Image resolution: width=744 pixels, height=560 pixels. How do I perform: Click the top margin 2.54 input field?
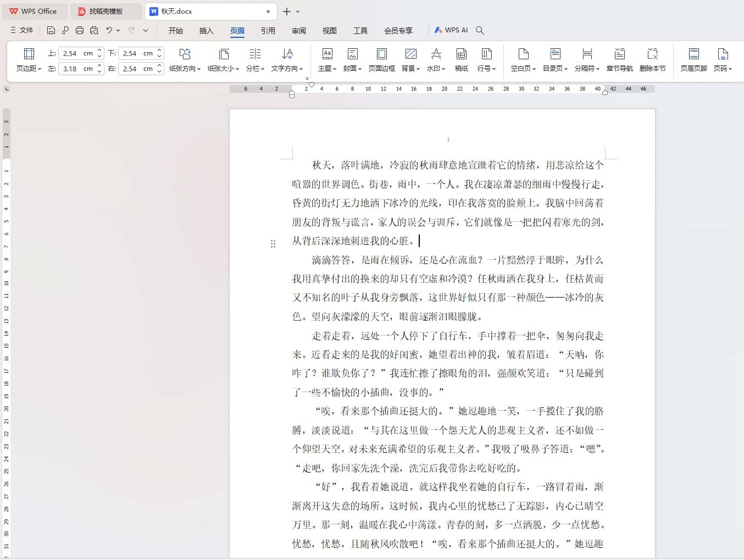pos(77,53)
